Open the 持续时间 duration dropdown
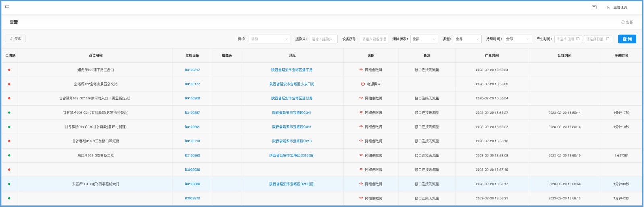Image resolution: width=644 pixels, height=207 pixels. click(518, 39)
